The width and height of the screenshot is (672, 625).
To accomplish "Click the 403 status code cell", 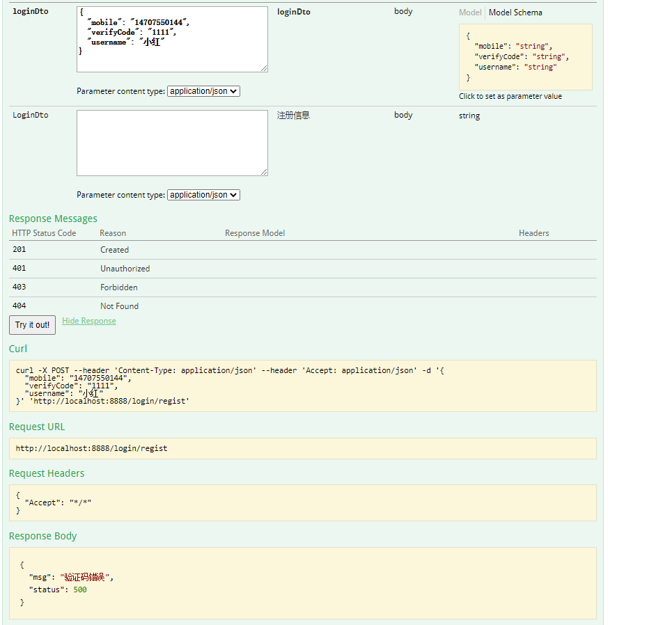I will [x=19, y=287].
